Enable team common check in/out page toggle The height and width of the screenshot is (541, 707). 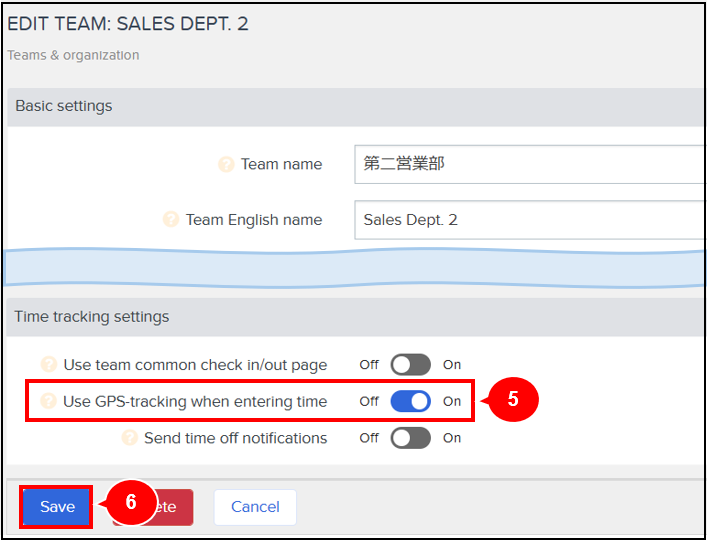coord(410,364)
